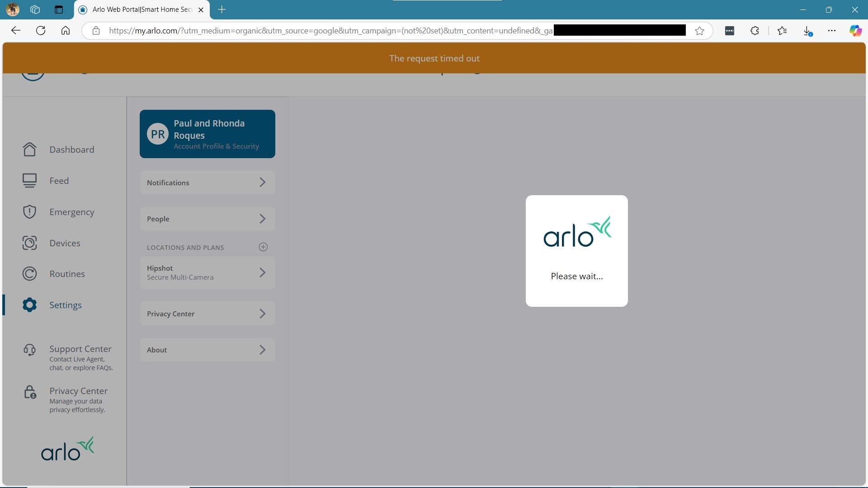Add a new location with plus icon

pos(263,247)
